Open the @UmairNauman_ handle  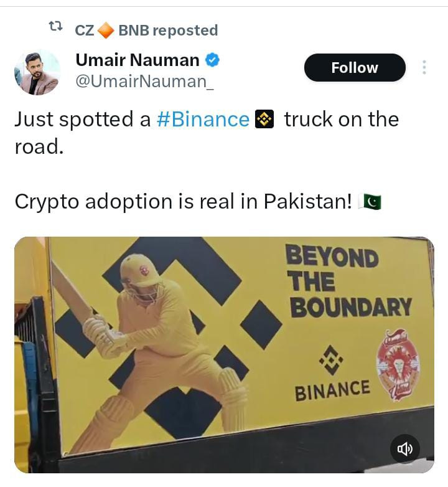coord(144,82)
